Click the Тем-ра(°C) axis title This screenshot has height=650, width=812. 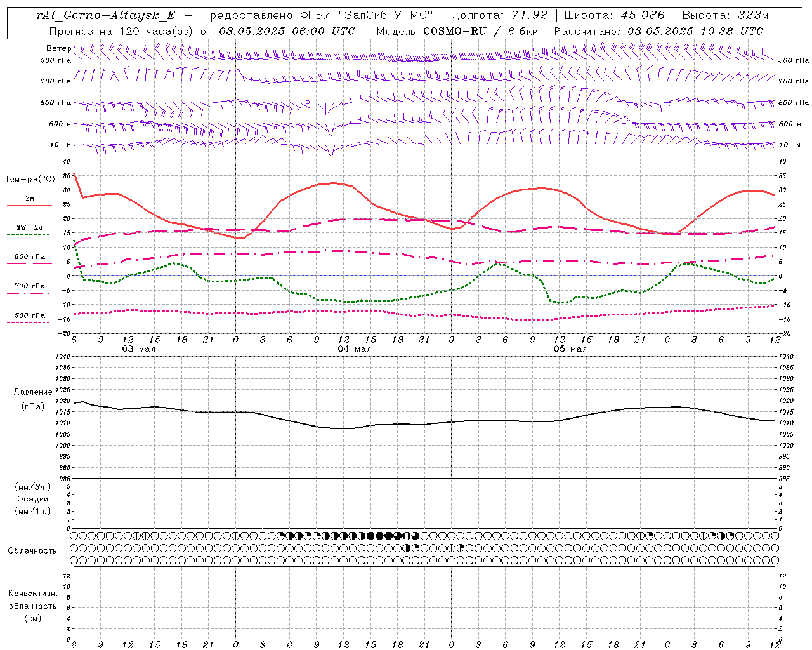coord(30,180)
